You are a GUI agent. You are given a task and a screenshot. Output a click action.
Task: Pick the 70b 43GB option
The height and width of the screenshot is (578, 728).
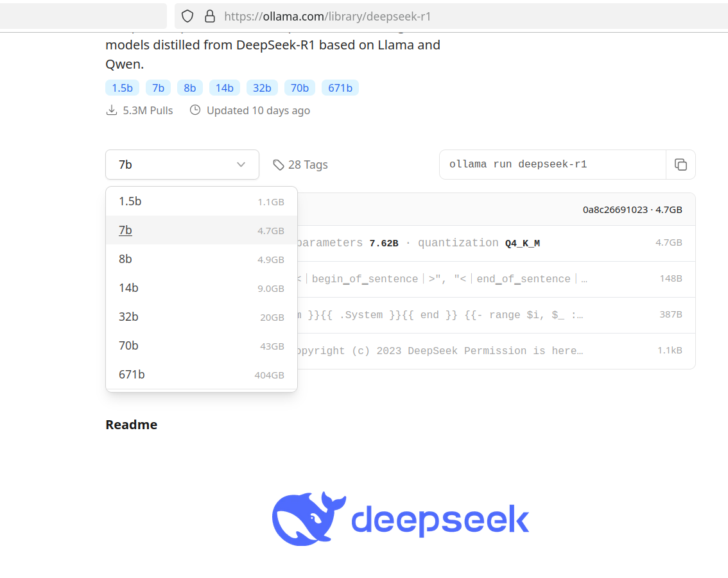[202, 346]
